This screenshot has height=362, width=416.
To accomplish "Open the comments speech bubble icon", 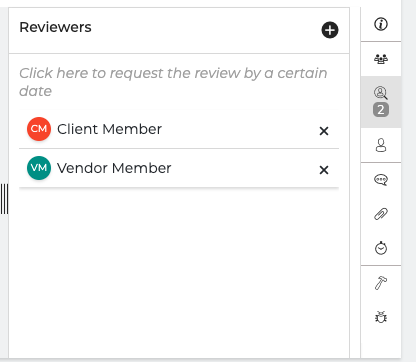I will coord(381,180).
